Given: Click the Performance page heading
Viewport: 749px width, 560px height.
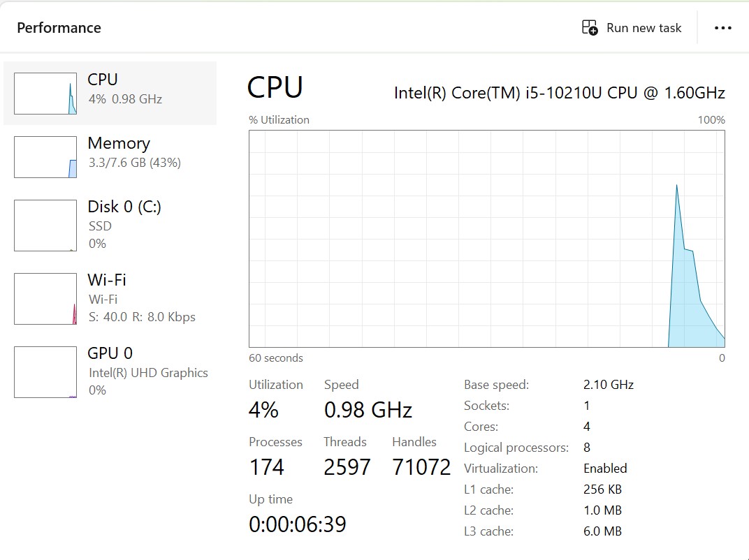Looking at the screenshot, I should [59, 28].
